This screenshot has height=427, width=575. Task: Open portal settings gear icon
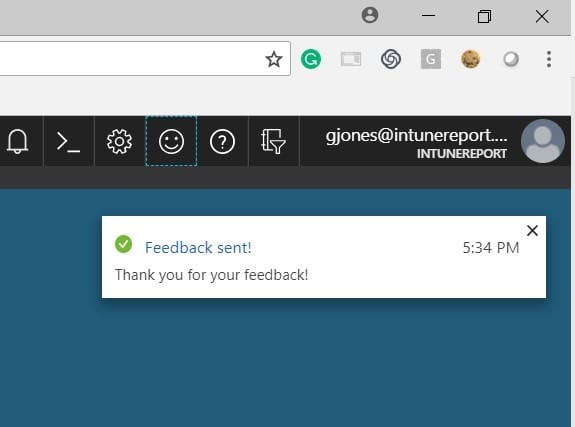click(120, 141)
